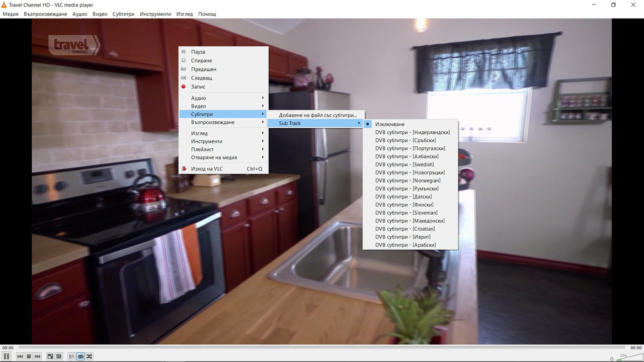Choose DVB субтитри [Croatian] track

(411, 229)
